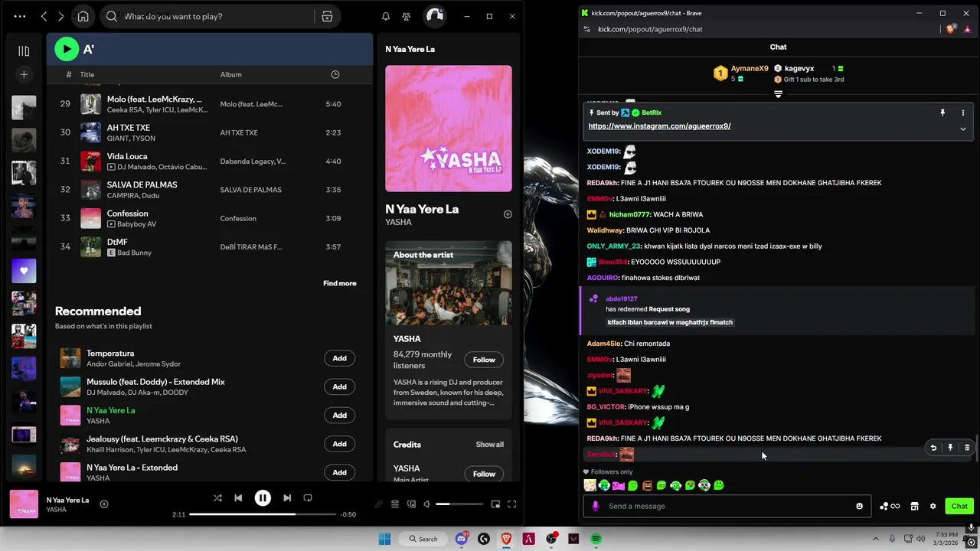980x551 pixels.
Task: Mute Spotify with speaker icon
Action: click(426, 504)
